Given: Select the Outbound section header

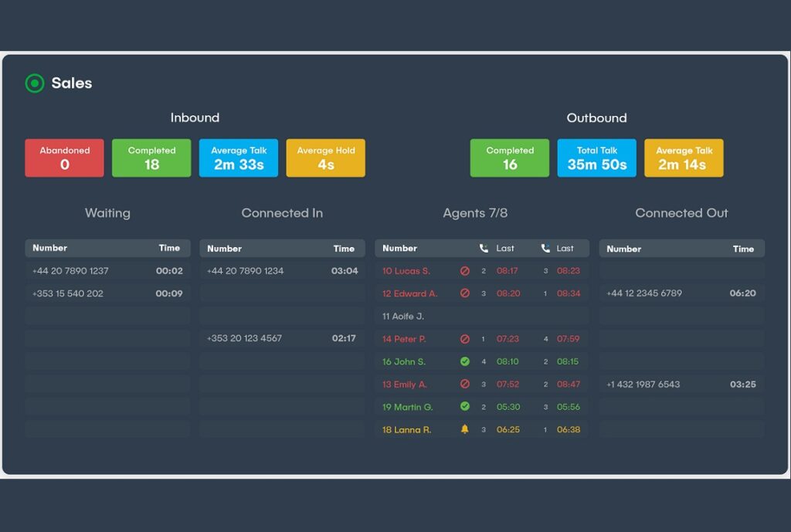Looking at the screenshot, I should pos(596,117).
